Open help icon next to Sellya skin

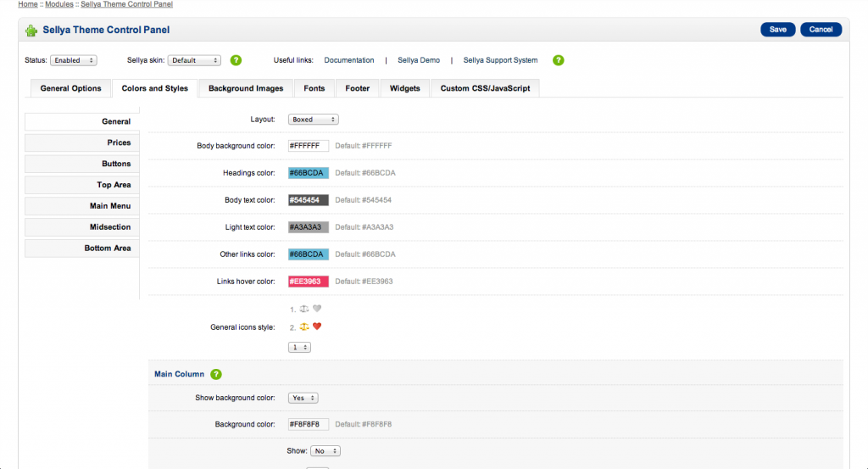pyautogui.click(x=236, y=60)
